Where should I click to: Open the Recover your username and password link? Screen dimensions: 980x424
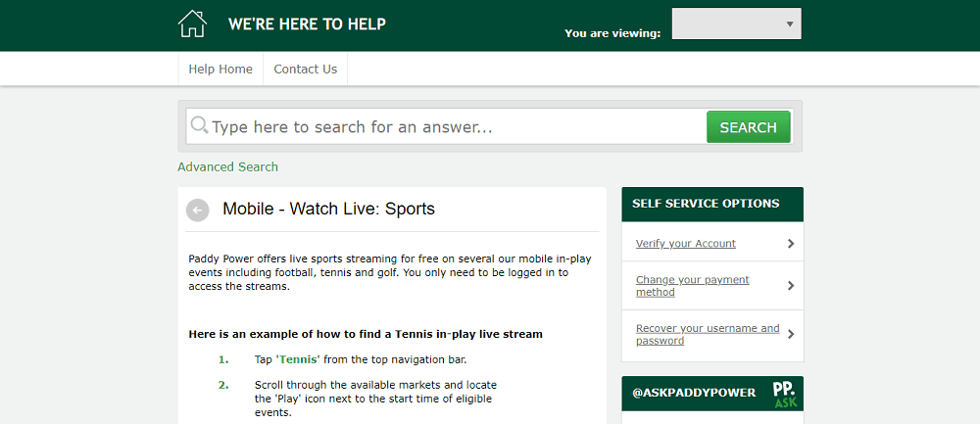pyautogui.click(x=708, y=334)
